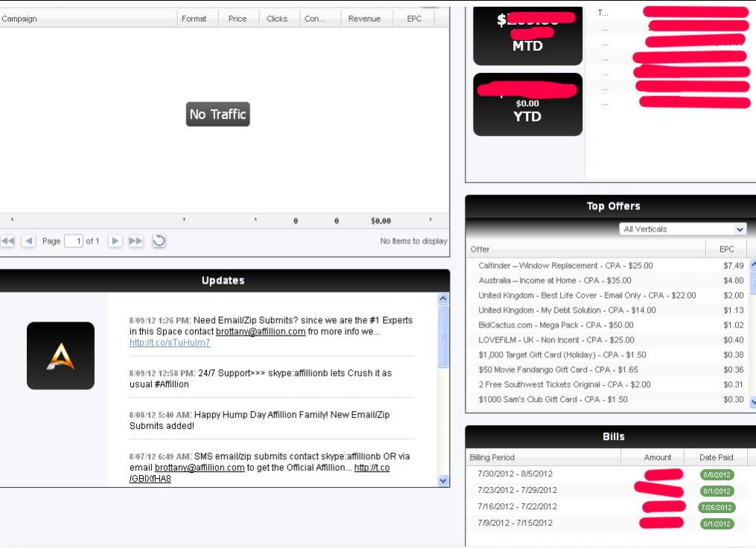Open the http://t.co/sTuHuIm7 link

click(170, 342)
